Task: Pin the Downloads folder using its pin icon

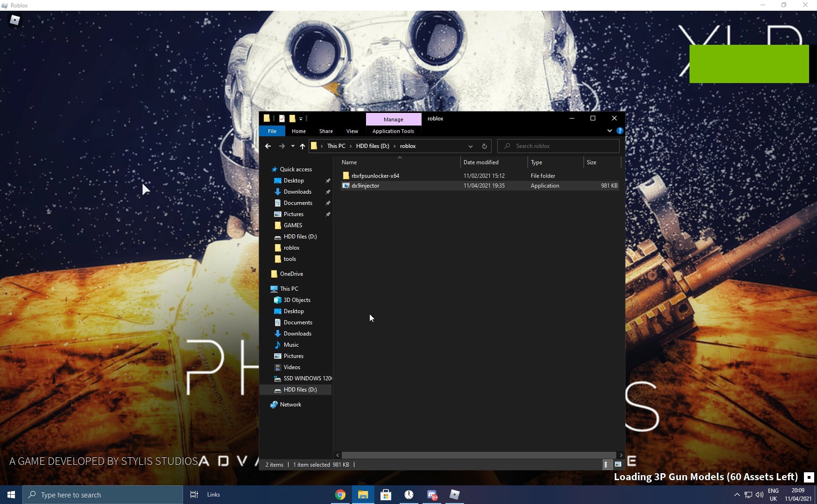Action: tap(328, 192)
